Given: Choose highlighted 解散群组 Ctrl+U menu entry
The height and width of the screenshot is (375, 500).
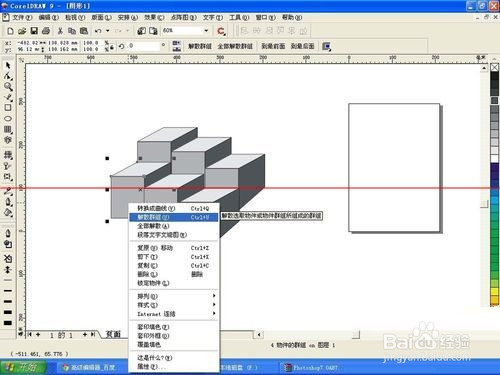Looking at the screenshot, I should (x=173, y=217).
